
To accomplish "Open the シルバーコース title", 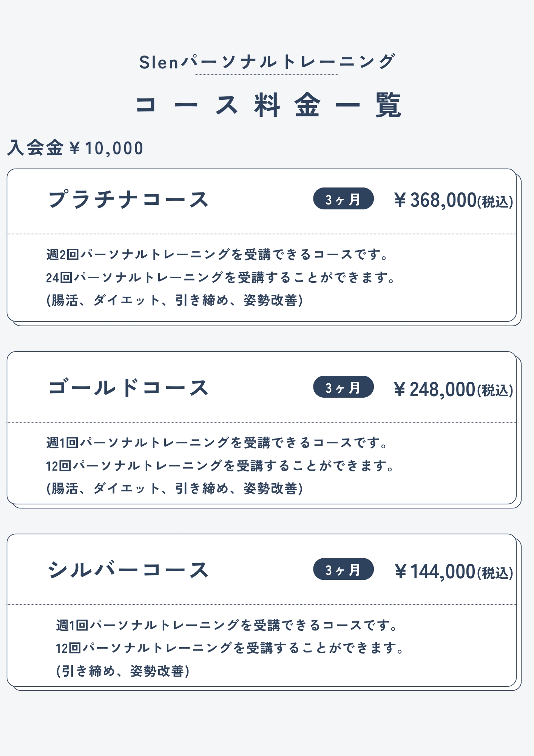I will [128, 570].
